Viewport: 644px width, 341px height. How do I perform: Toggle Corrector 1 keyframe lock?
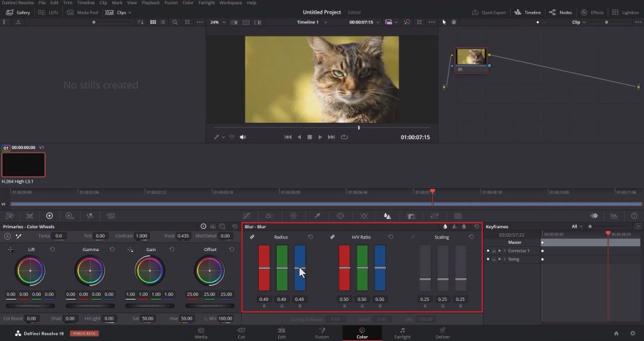494,250
